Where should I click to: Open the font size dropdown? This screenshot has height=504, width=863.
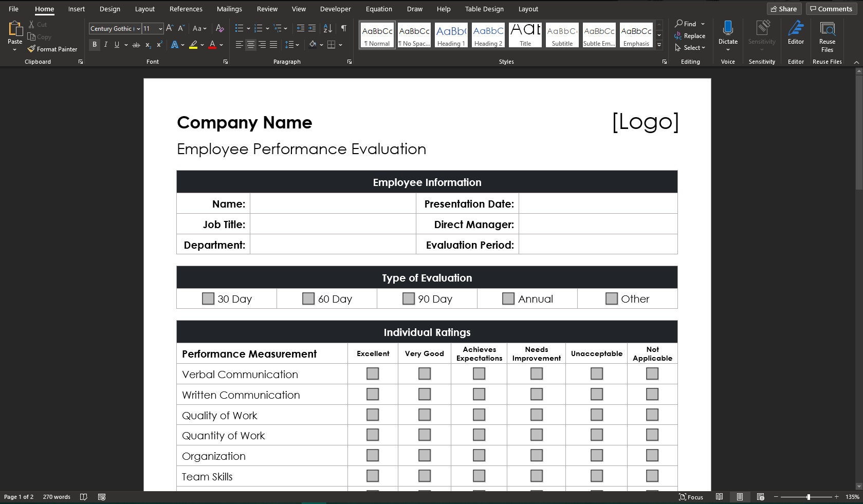pos(160,28)
